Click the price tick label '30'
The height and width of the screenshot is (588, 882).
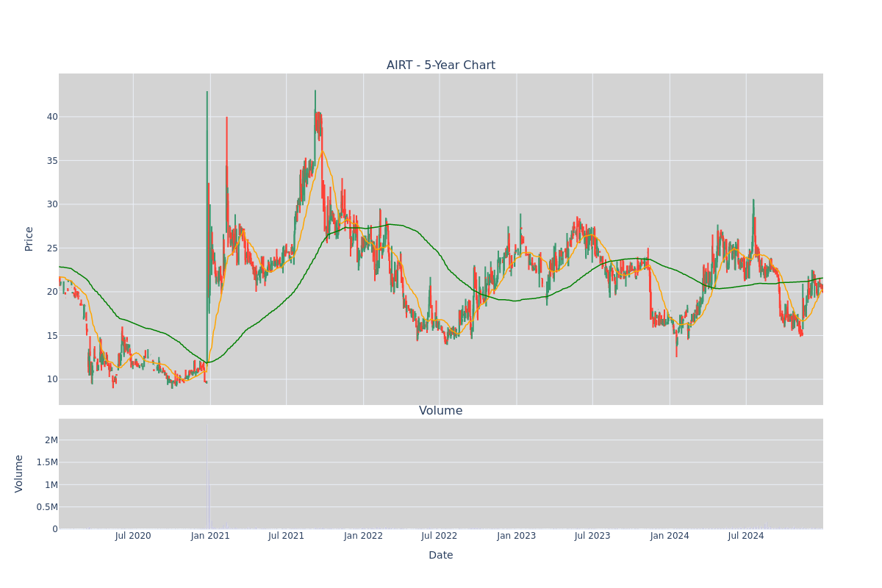pos(52,204)
